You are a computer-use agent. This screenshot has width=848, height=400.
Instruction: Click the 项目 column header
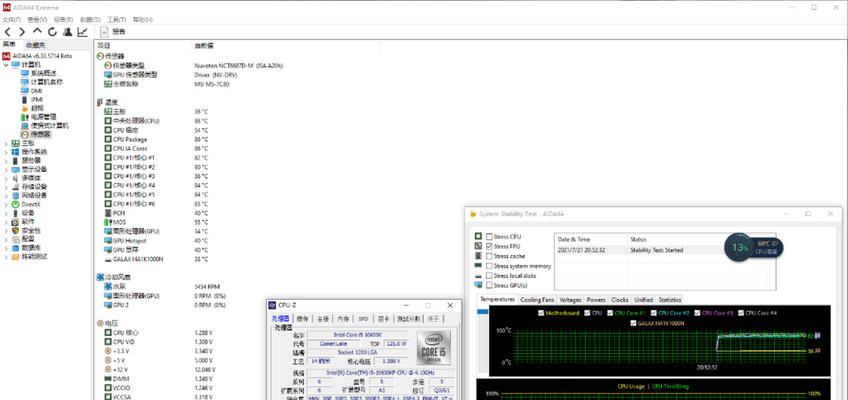point(103,45)
